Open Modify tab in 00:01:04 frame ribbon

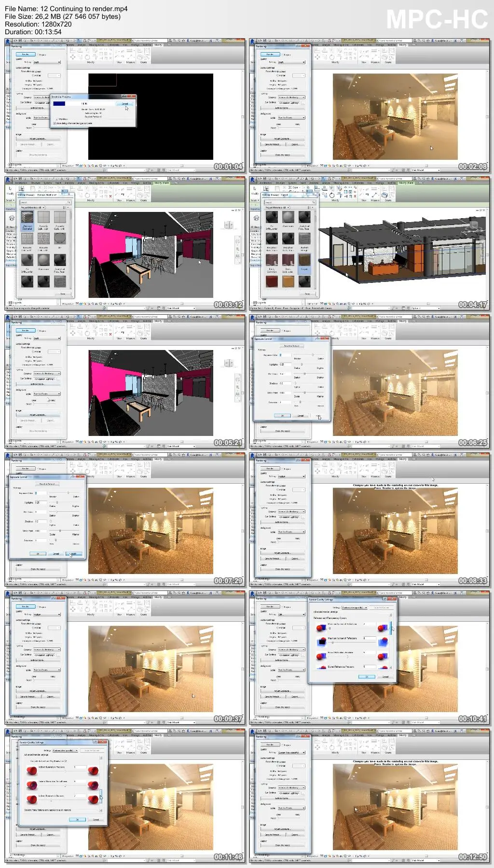(x=158, y=45)
